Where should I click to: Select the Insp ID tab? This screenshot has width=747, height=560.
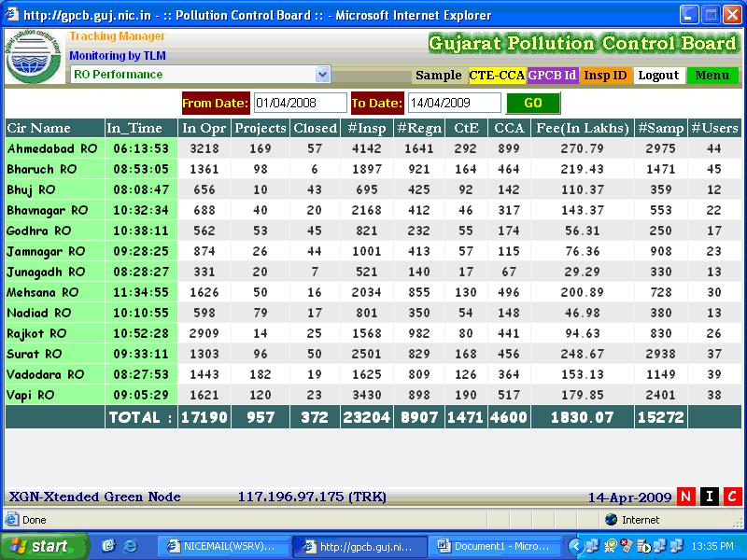(x=605, y=76)
